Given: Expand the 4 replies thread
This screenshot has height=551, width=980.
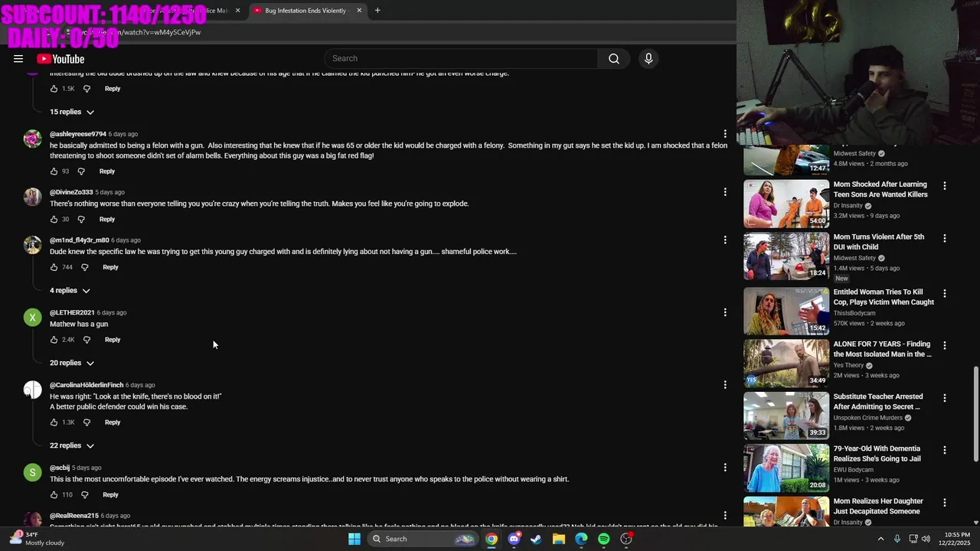Looking at the screenshot, I should tap(70, 291).
